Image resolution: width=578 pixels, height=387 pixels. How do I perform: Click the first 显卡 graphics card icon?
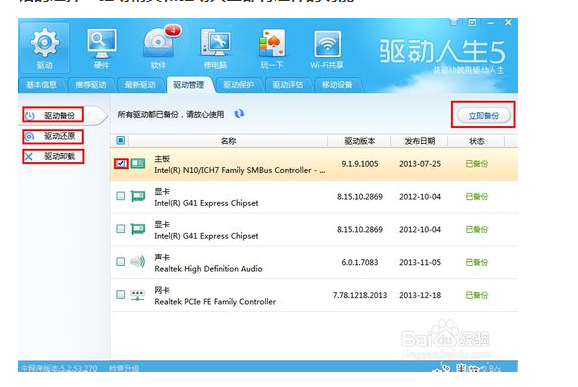click(138, 196)
